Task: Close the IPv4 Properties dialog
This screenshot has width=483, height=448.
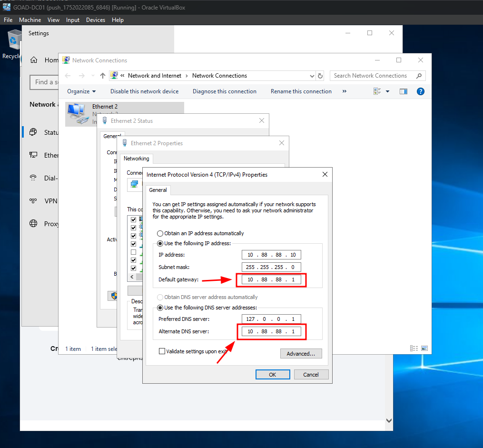Action: point(325,174)
